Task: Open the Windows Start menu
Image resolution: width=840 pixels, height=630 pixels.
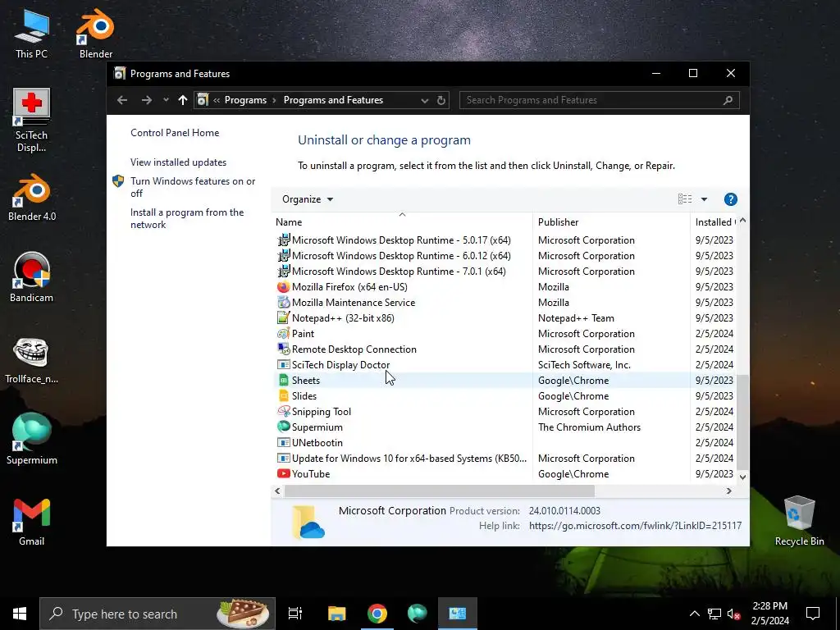Action: 20,614
